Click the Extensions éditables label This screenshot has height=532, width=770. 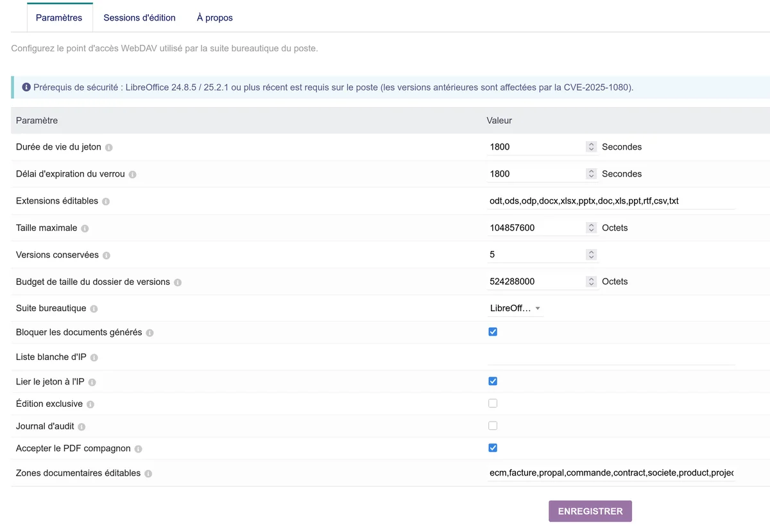(x=57, y=201)
